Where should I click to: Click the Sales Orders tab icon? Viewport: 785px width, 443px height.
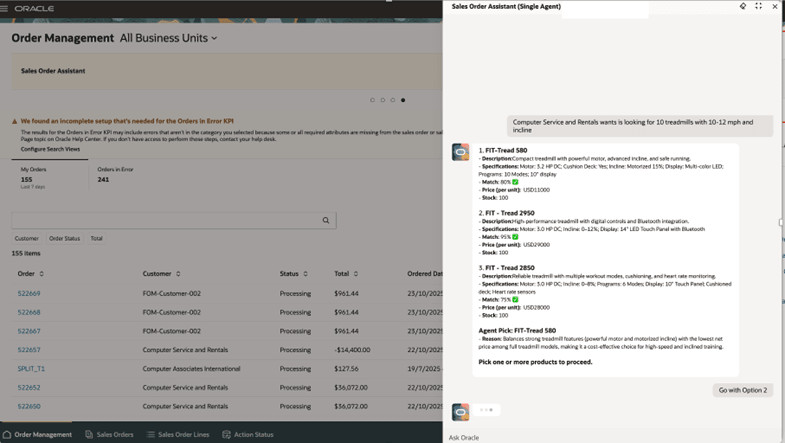[89, 434]
